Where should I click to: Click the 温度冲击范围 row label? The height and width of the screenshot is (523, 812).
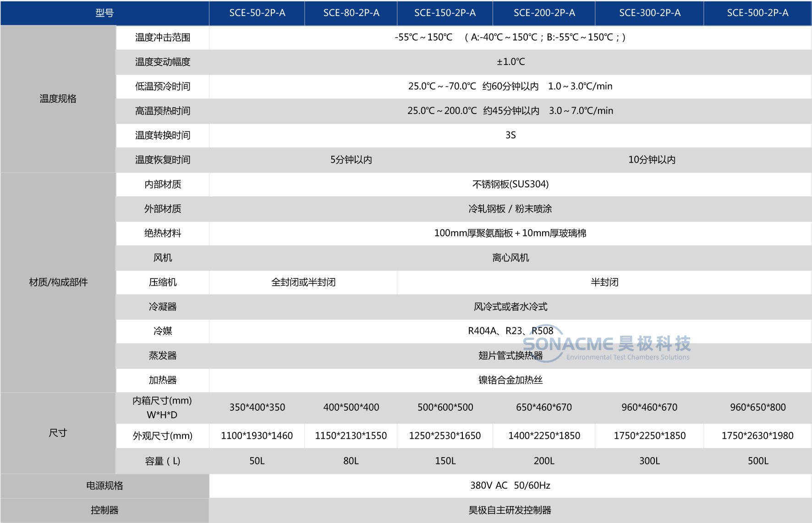click(162, 38)
